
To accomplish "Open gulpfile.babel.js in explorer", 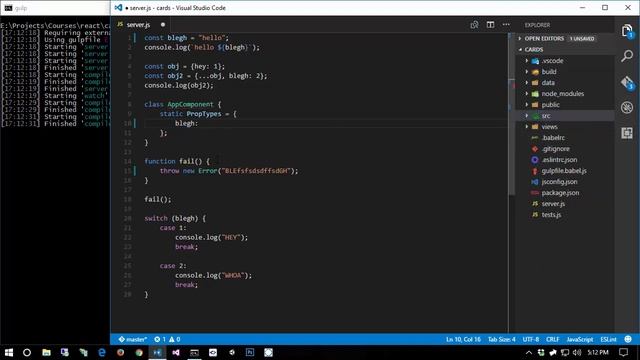I will pos(564,171).
